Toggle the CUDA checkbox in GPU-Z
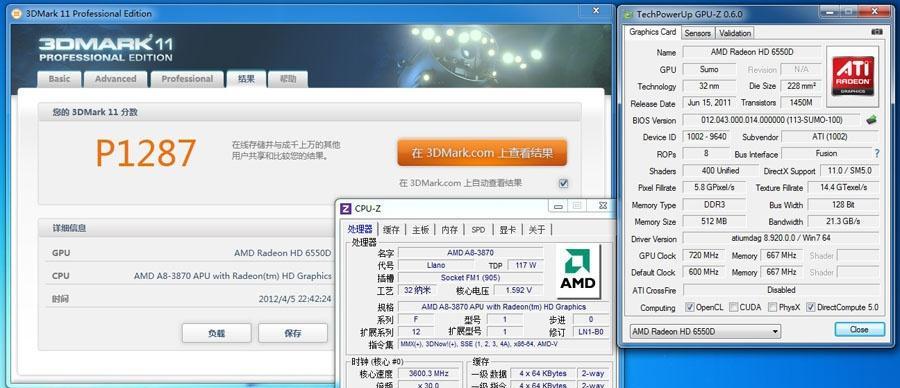The width and height of the screenshot is (900, 388). point(734,307)
